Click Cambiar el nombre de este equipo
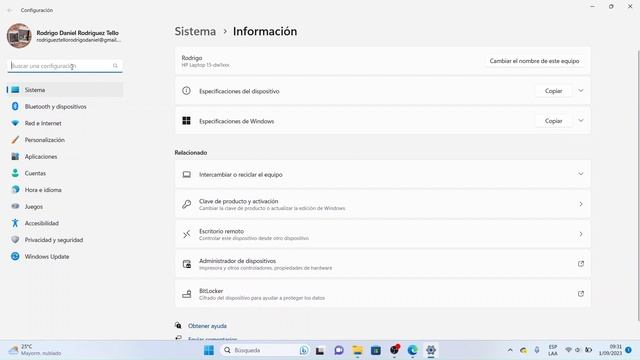 [x=534, y=61]
